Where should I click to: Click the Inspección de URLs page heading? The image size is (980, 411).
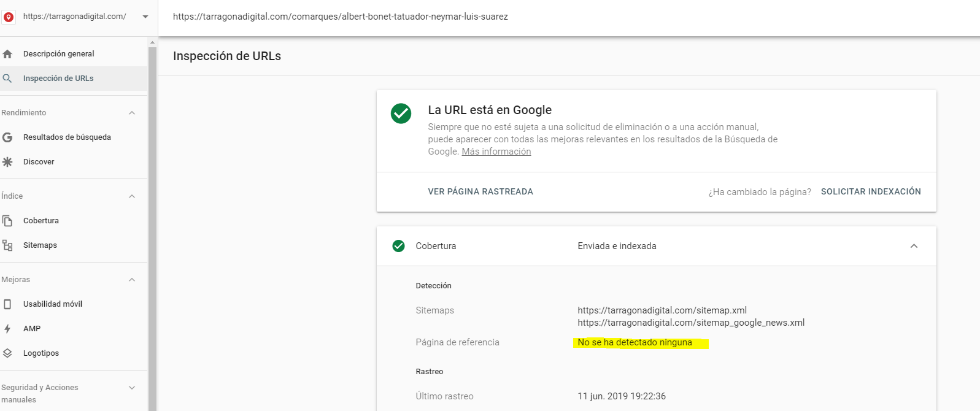227,56
